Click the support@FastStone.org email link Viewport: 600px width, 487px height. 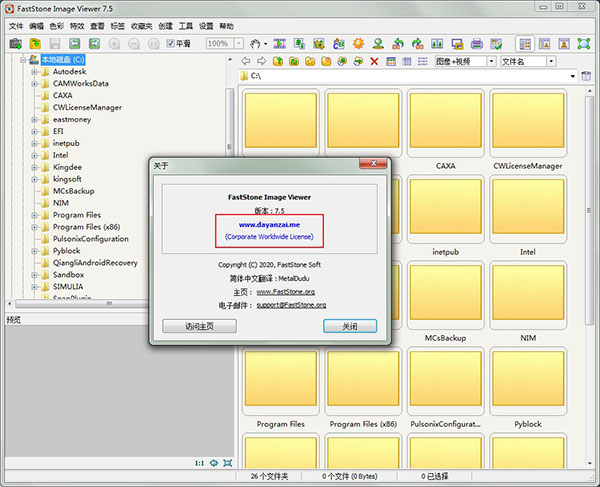pyautogui.click(x=291, y=305)
